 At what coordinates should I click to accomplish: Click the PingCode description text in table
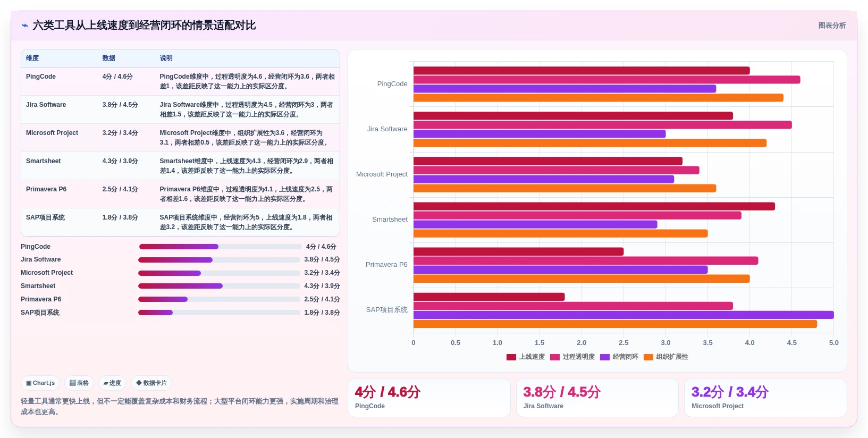247,81
